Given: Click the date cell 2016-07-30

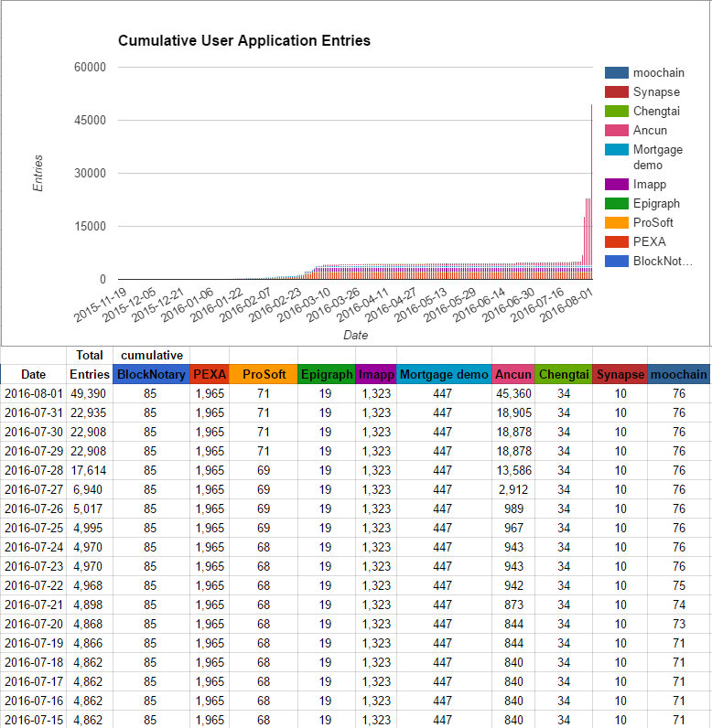Looking at the screenshot, I should coord(34,432).
